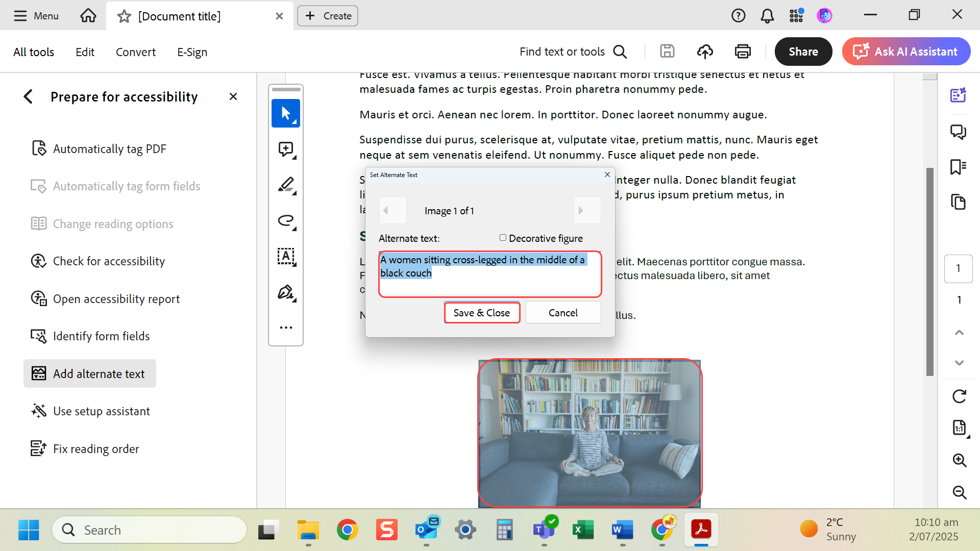Open accessibility report
Image resolution: width=980 pixels, height=551 pixels.
(106, 299)
